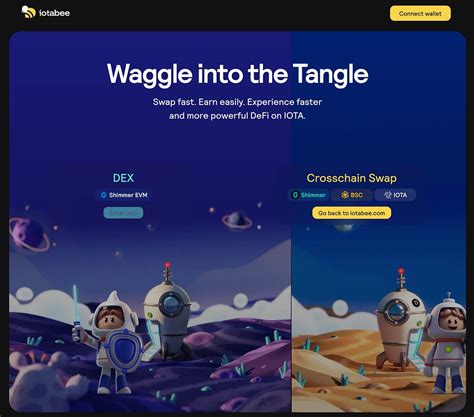This screenshot has height=417, width=474.
Task: Select the IOTA network logo icon
Action: [388, 195]
